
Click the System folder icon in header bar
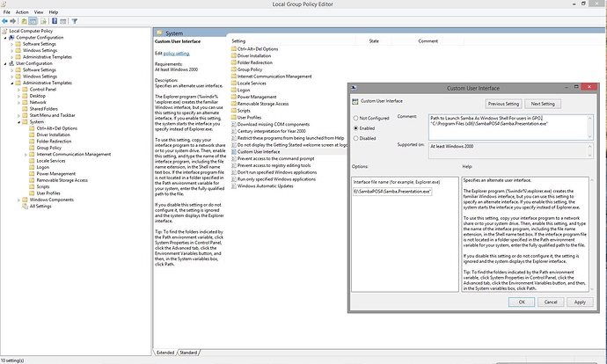[x=159, y=33]
